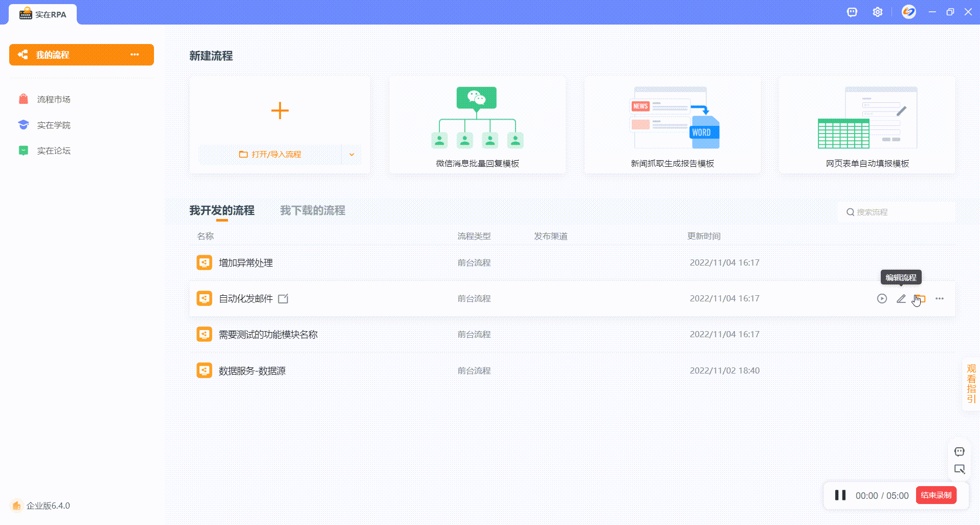
Task: Click the rename icon beside 自动化发邮件
Action: point(283,298)
